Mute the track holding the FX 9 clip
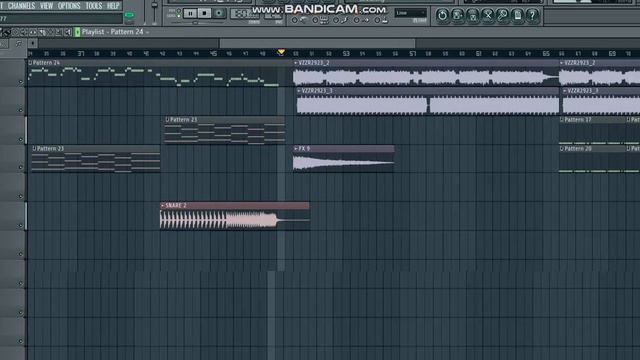The image size is (640, 360). [20, 167]
